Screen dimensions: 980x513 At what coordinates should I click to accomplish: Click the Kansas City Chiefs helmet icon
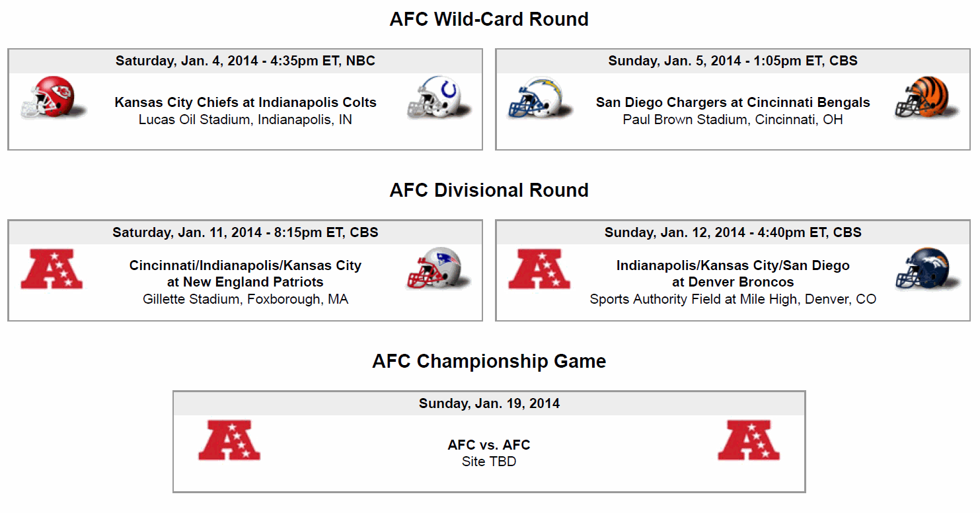pos(54,98)
